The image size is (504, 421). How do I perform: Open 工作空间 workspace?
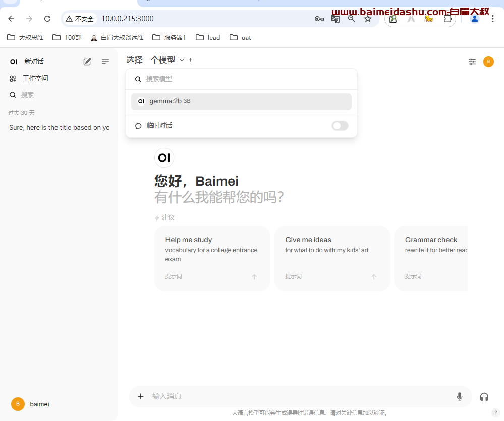coord(35,78)
